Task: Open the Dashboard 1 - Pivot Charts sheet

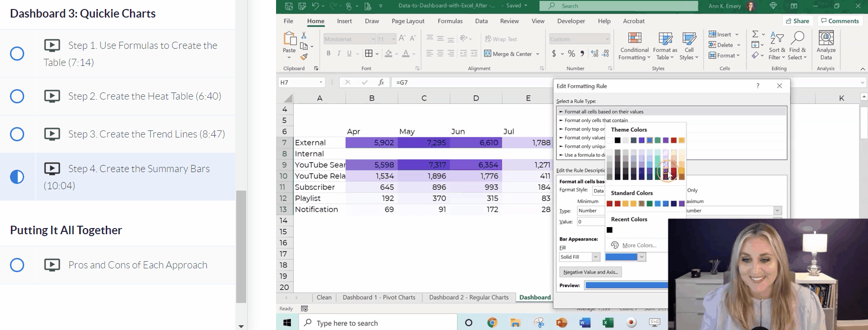Action: [x=379, y=297]
